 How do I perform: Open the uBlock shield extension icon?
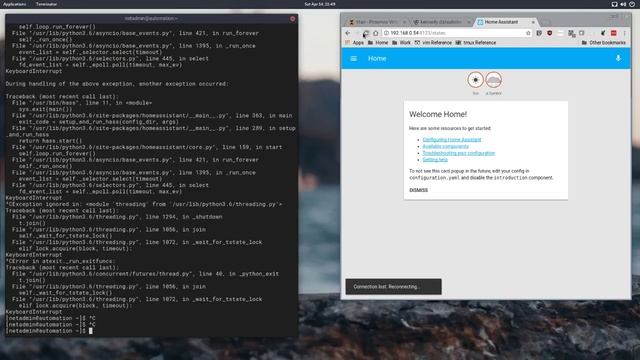coord(549,33)
